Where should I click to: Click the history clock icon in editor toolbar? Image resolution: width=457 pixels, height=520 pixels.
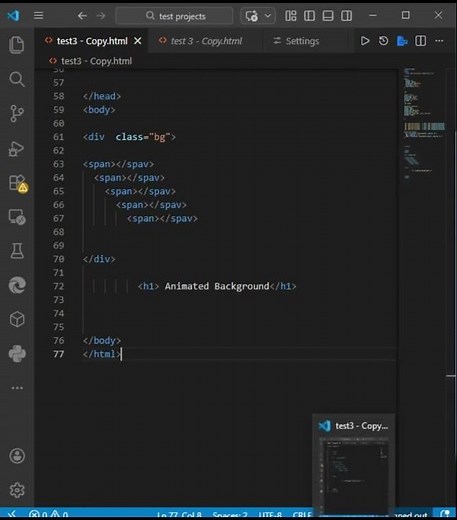click(x=383, y=41)
